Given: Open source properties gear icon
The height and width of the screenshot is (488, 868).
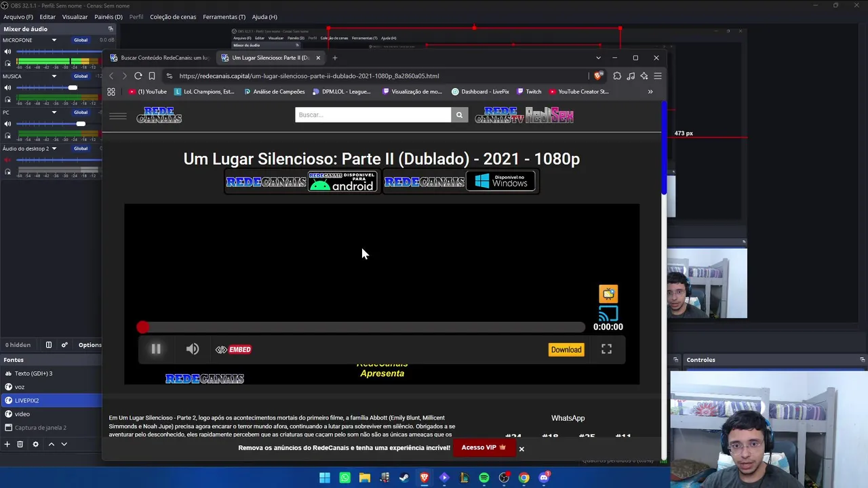Looking at the screenshot, I should (x=36, y=444).
